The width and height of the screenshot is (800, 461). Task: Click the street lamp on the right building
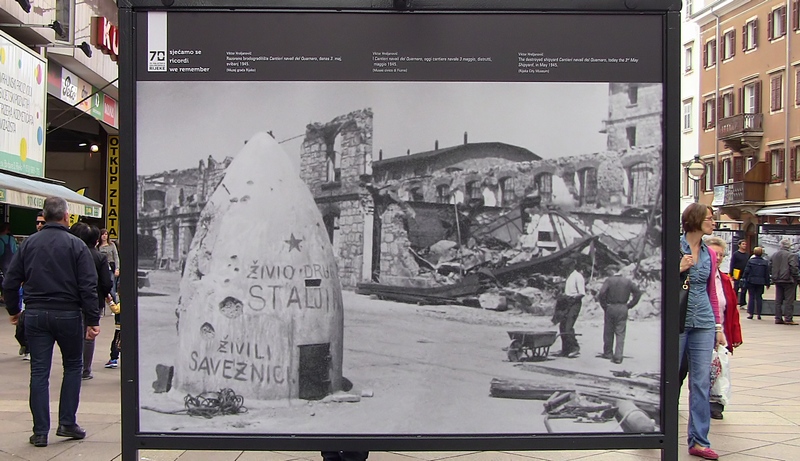(x=695, y=168)
